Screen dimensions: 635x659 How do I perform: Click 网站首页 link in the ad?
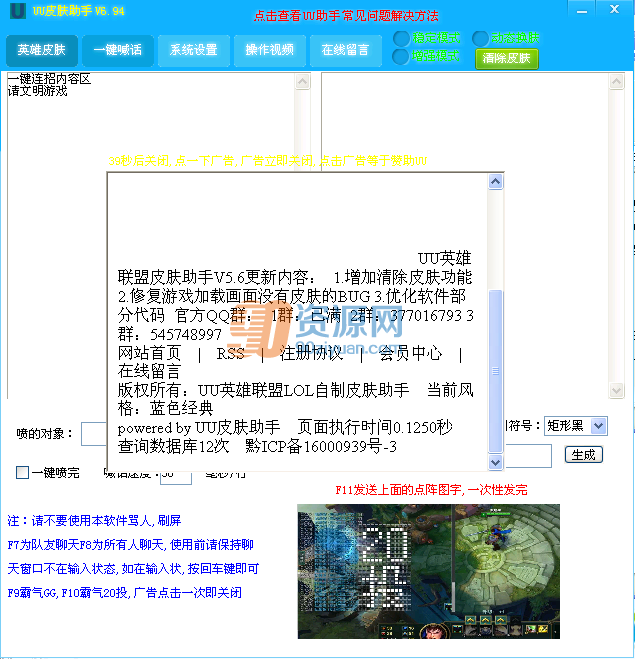149,353
